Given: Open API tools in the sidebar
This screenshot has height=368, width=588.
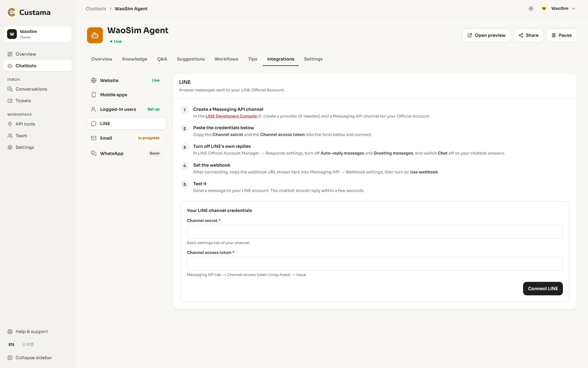Looking at the screenshot, I should [x=38, y=124].
